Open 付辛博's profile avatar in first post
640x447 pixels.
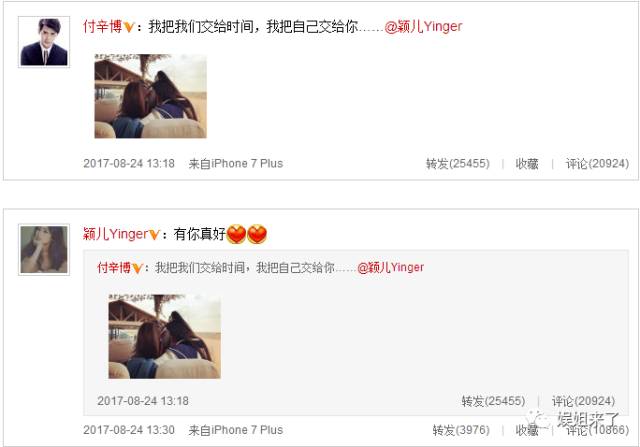tap(44, 42)
